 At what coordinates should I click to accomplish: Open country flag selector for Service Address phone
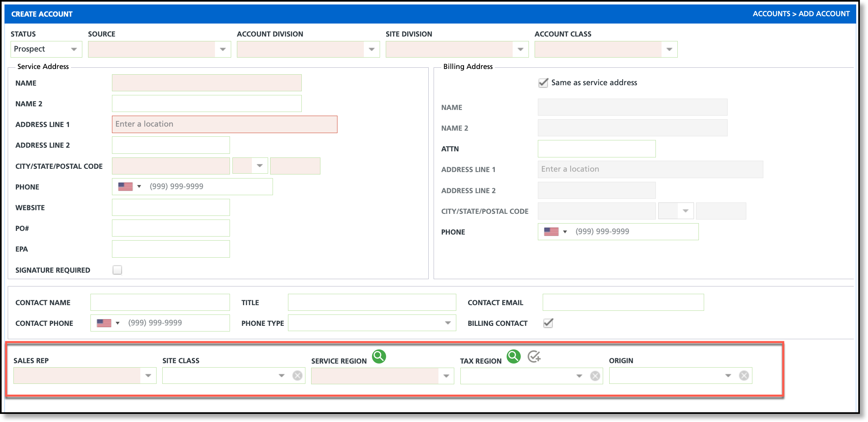(x=129, y=187)
